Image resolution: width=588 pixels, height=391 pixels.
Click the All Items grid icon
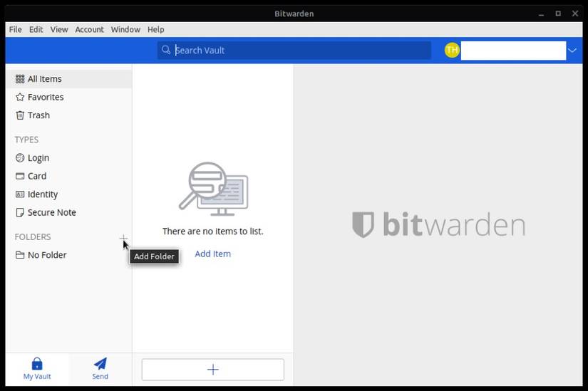(20, 79)
